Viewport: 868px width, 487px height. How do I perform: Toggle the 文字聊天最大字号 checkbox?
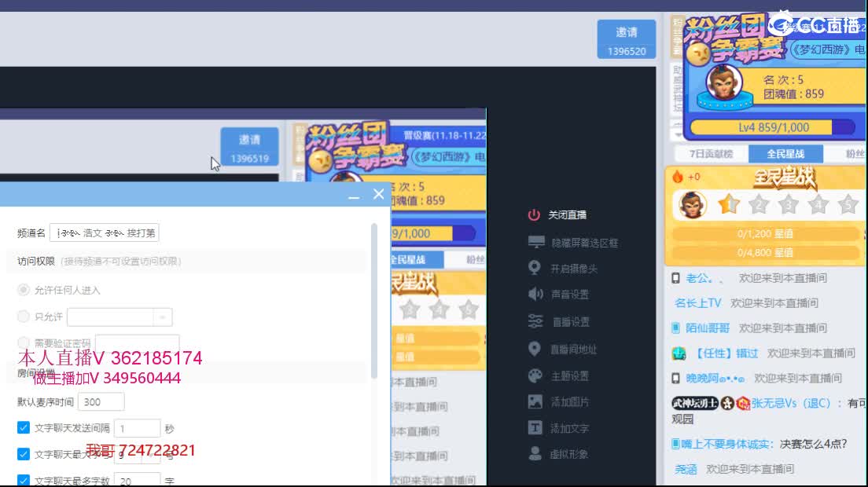[24, 454]
